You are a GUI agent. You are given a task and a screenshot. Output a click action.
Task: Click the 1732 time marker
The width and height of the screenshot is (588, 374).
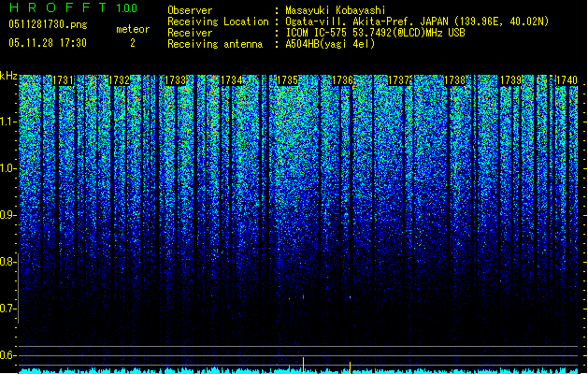119,80
